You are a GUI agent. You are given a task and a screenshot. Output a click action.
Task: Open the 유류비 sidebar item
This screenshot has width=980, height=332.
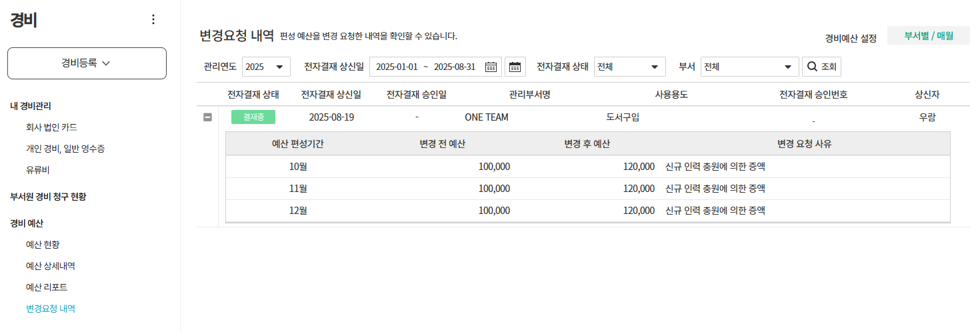click(x=38, y=170)
